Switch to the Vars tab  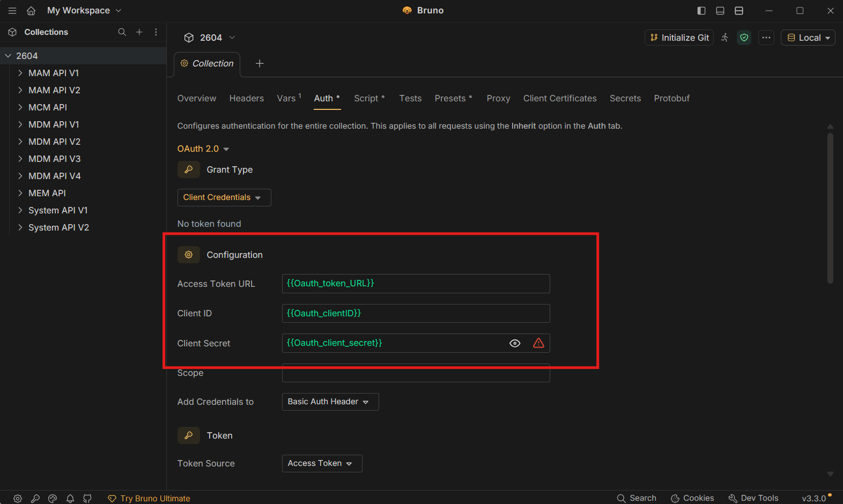click(289, 98)
